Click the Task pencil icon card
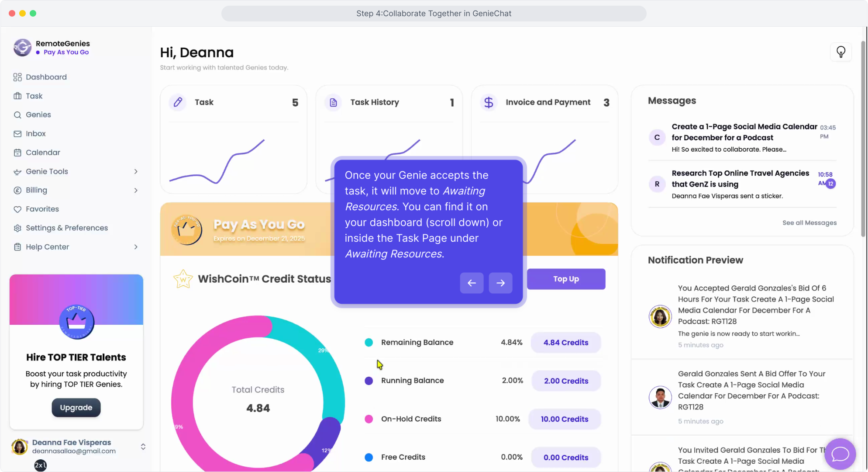868x472 pixels. 178,102
